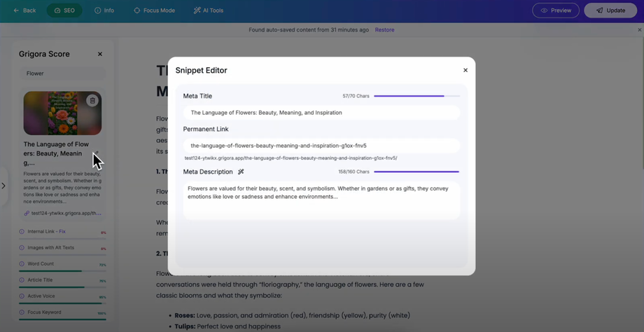Close the Snippet Editor dialog
Image resolution: width=644 pixels, height=332 pixels.
click(x=465, y=70)
